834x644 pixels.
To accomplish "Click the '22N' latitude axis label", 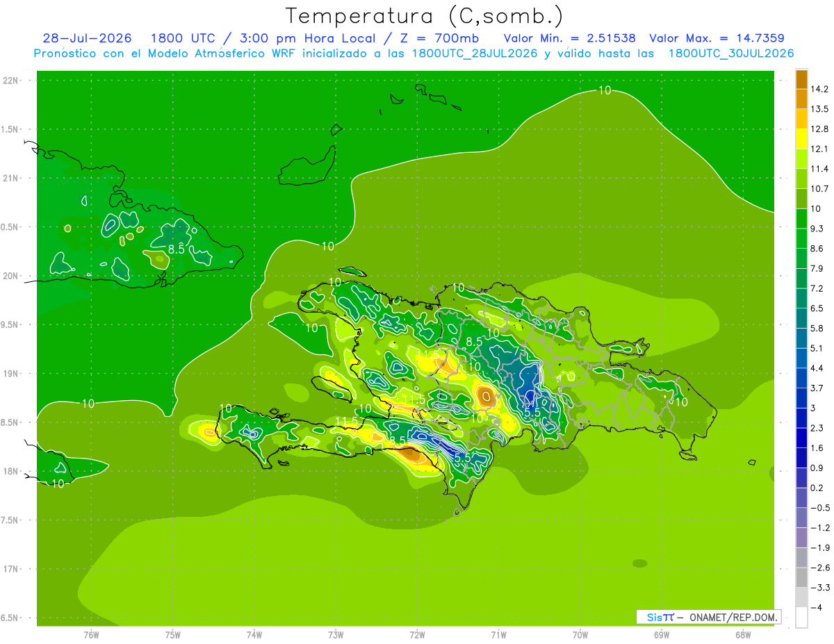I will pos(10,80).
